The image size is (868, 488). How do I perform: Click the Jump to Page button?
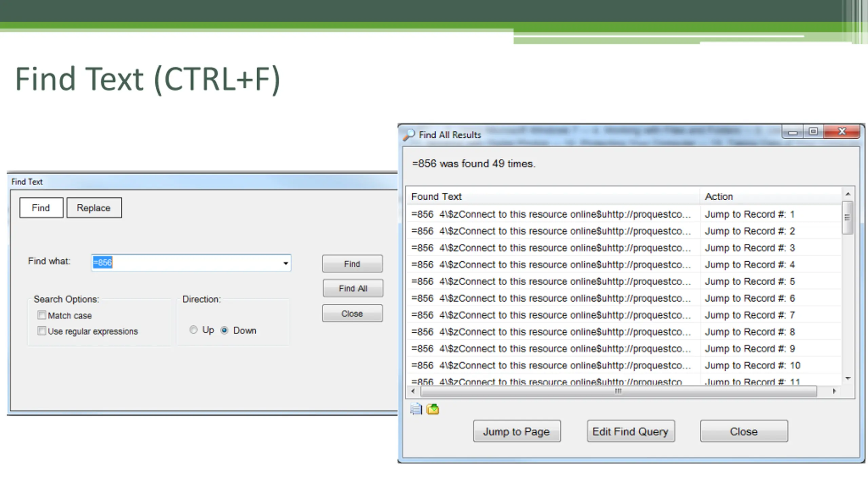point(517,431)
